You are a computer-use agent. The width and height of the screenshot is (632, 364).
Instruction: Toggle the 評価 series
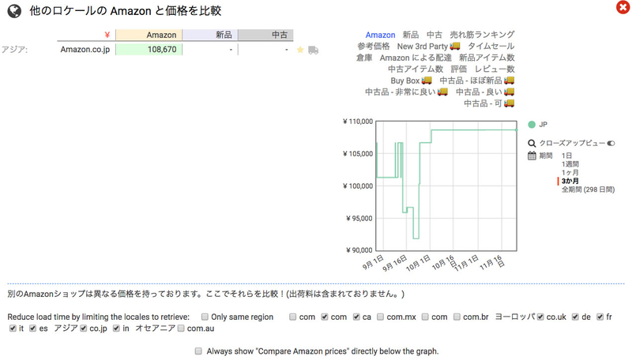[459, 69]
